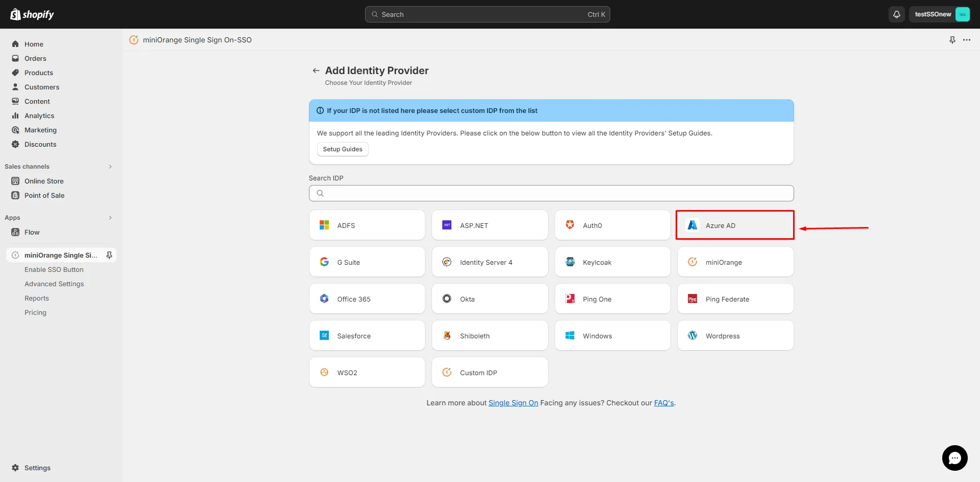Choose Azure AD as identity provider
Viewport: 980px width, 482px height.
[x=735, y=225]
